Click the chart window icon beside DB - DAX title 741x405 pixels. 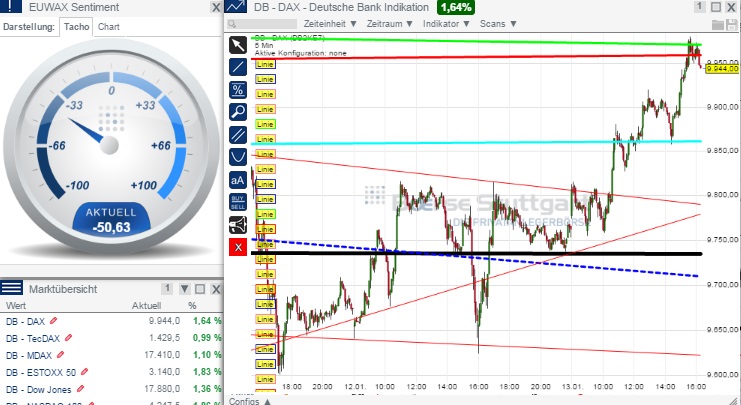pos(236,6)
